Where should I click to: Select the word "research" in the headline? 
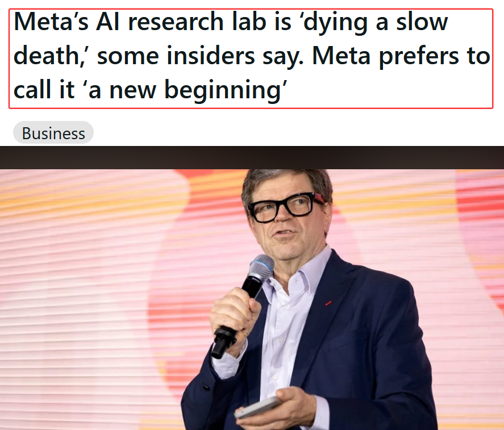coord(176,22)
